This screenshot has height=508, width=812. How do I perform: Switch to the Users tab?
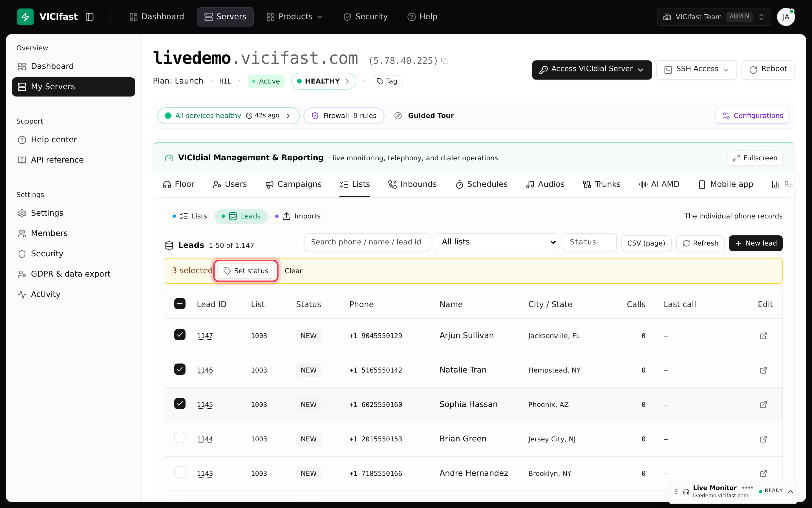click(x=230, y=185)
